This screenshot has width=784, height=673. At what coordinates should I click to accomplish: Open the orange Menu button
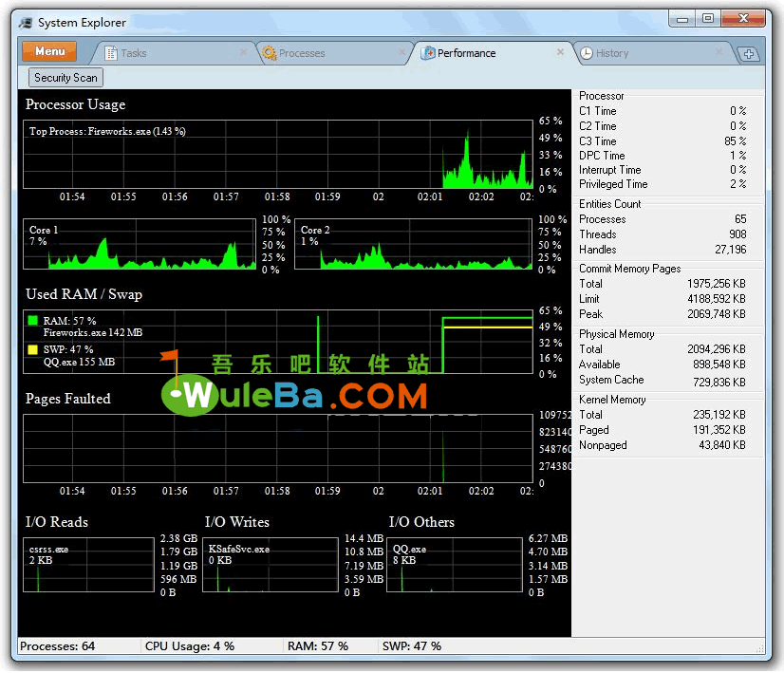pos(49,51)
